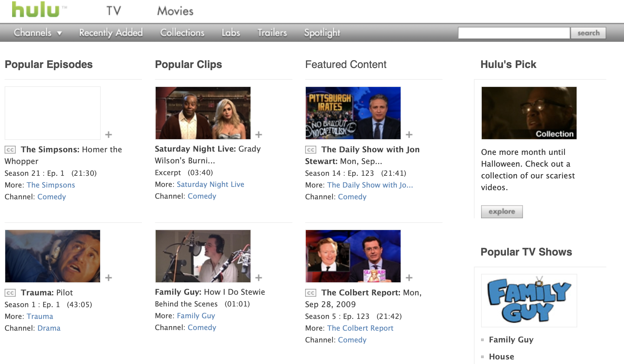Viewport: 624px width, 364px height.
Task: Play the Family Guy recording studio thumbnail
Action: [x=203, y=256]
